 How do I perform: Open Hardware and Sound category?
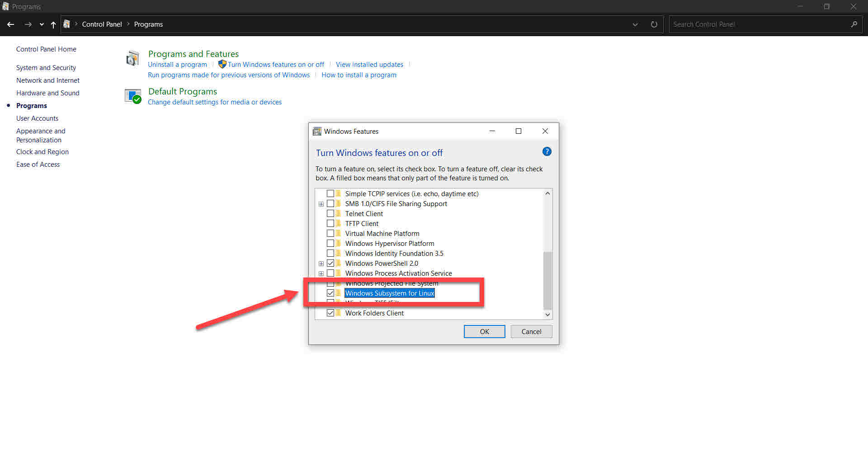pos(48,93)
